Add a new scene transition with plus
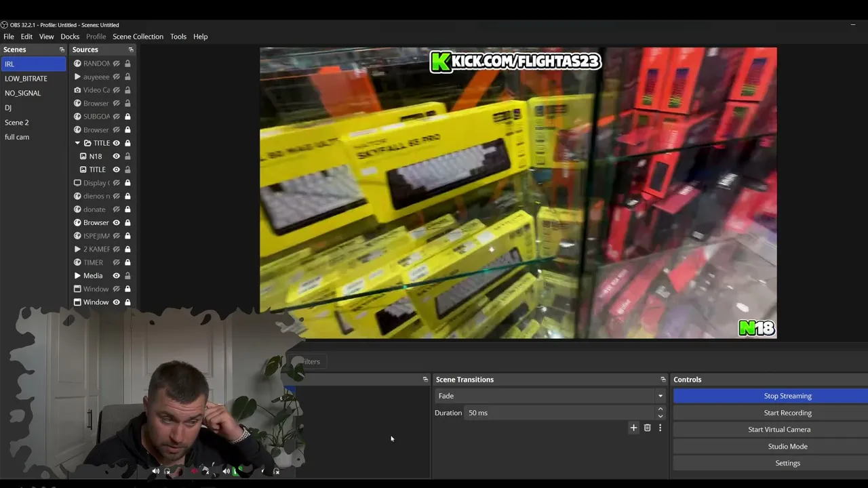Viewport: 868px width, 488px height. click(x=633, y=428)
